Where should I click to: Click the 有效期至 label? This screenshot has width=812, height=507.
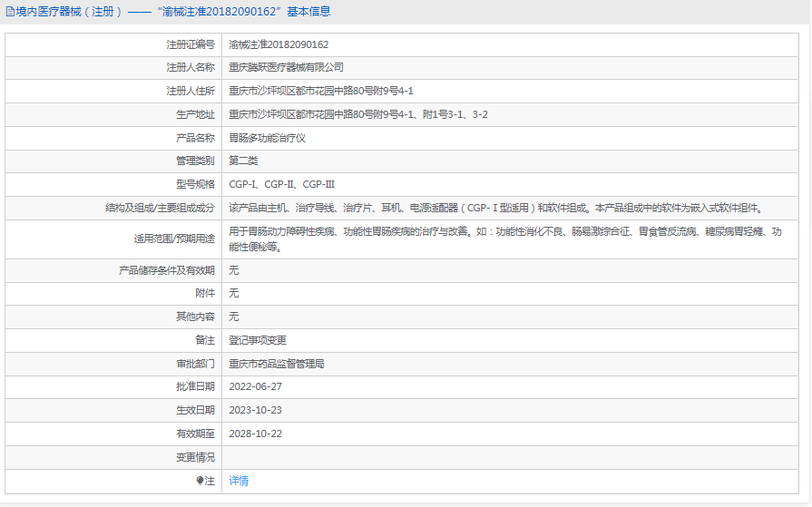coord(195,434)
